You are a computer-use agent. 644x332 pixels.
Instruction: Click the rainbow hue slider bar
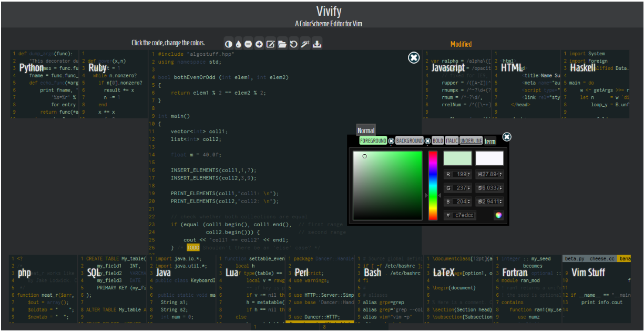[433, 186]
